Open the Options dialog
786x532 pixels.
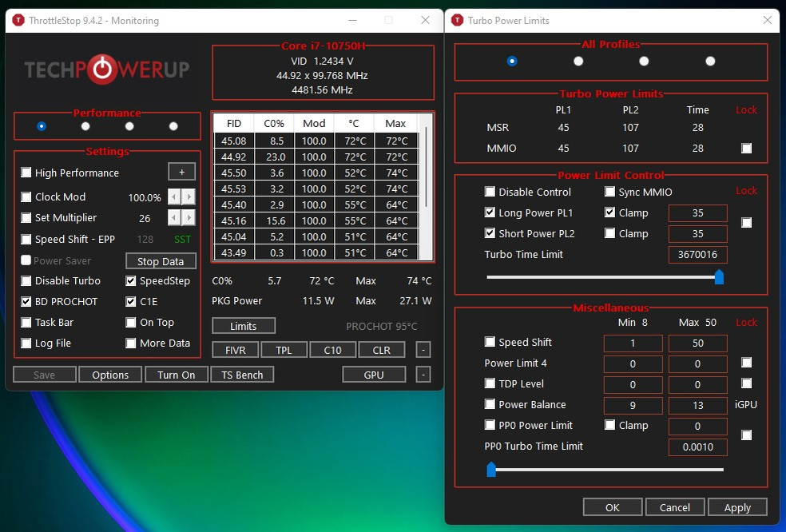coord(110,375)
